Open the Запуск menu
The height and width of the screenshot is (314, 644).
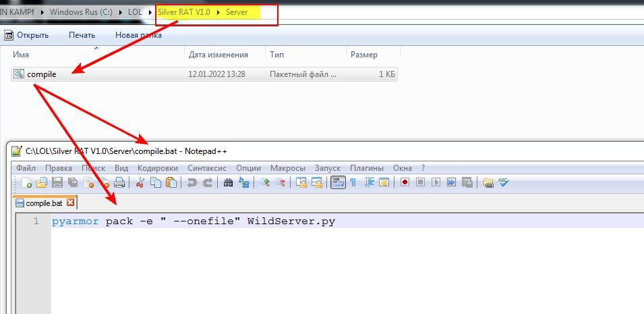click(328, 168)
